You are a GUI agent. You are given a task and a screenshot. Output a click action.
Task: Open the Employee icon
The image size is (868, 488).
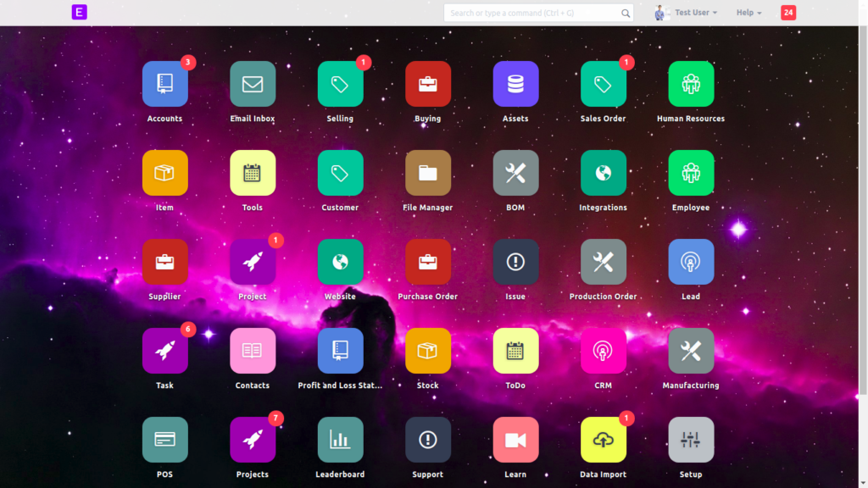pos(690,173)
